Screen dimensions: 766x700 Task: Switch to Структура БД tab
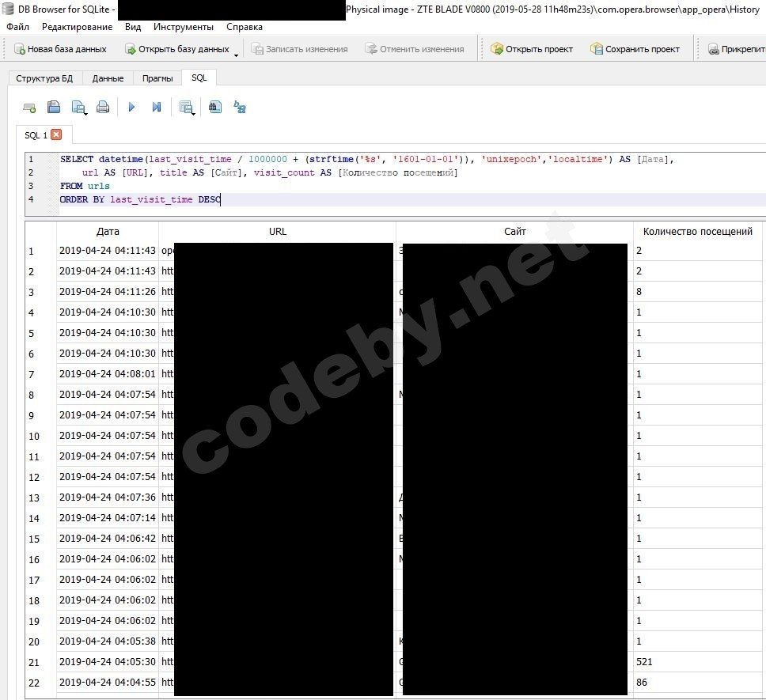click(44, 78)
